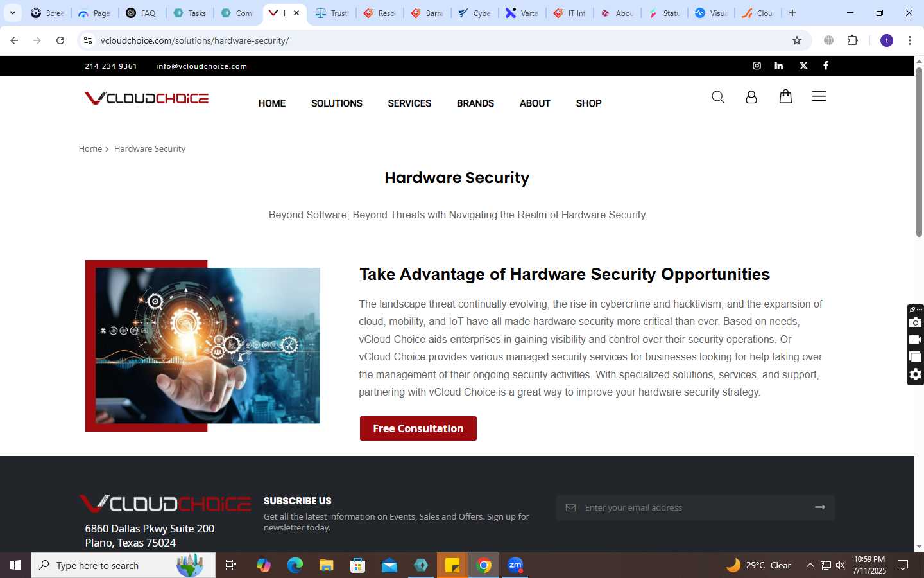Open Windows Start menu
The width and height of the screenshot is (924, 578).
point(15,565)
